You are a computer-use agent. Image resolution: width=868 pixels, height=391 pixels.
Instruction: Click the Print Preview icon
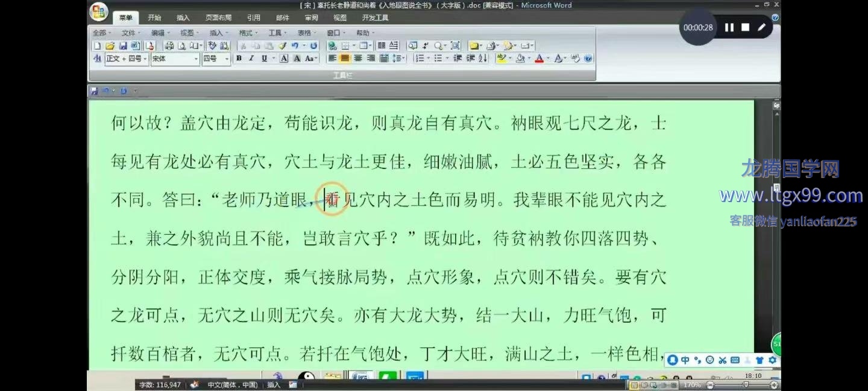(181, 46)
